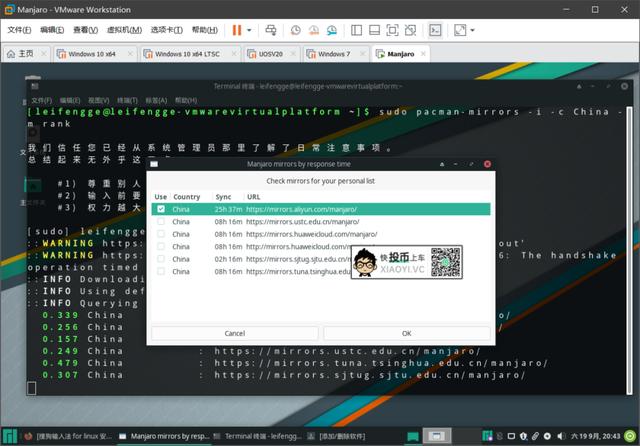Viewport: 640px width, 446px height.
Task: Uncheck the mirrors.aliyun.com mirror checkbox
Action: [159, 209]
